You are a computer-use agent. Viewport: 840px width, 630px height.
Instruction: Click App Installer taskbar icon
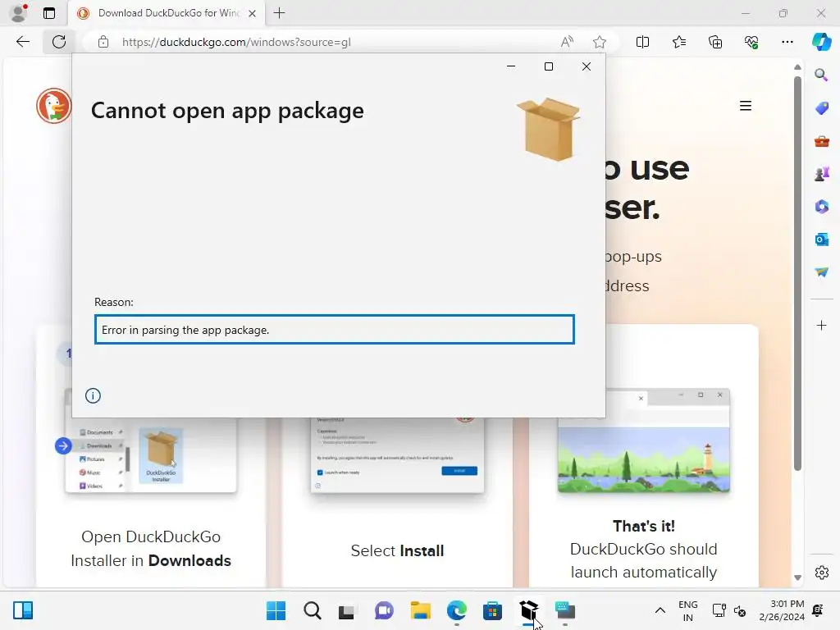tap(529, 610)
